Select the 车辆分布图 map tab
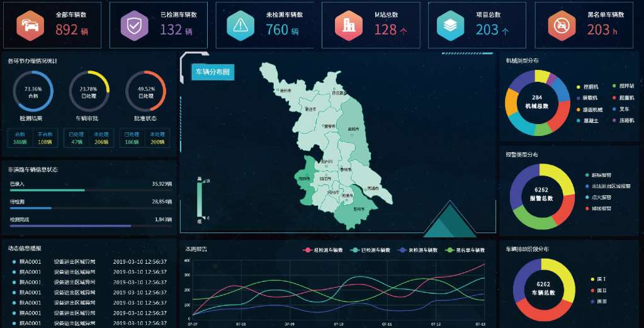This screenshot has width=644, height=328. [212, 72]
